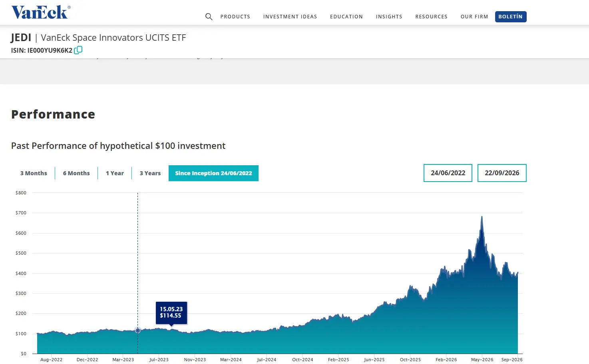The height and width of the screenshot is (364, 589).
Task: Click the Mar-2024 axis label
Action: click(x=231, y=360)
